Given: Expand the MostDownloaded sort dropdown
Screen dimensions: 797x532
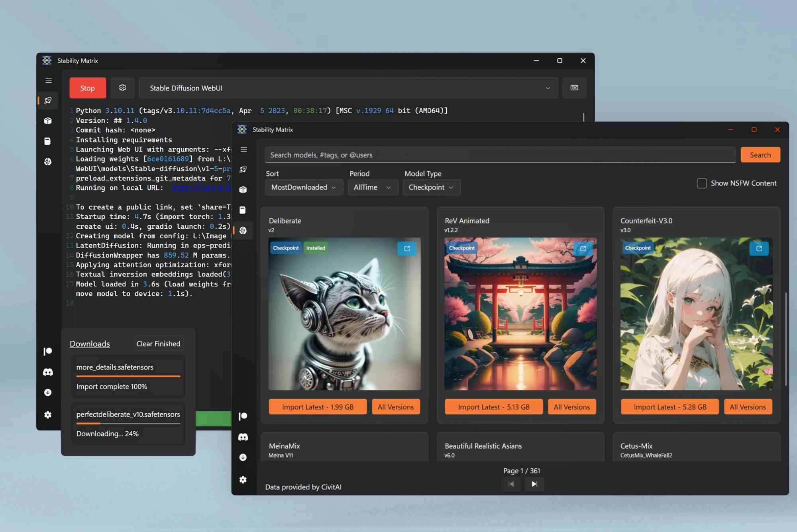Looking at the screenshot, I should point(304,187).
